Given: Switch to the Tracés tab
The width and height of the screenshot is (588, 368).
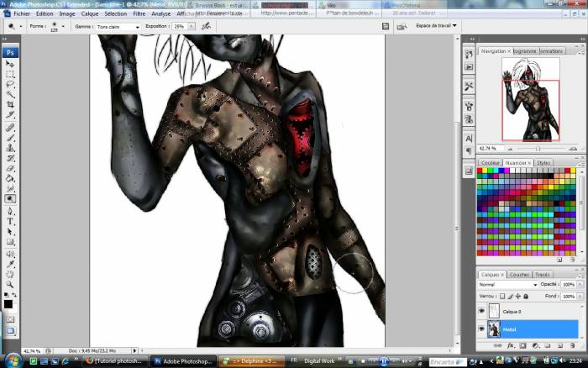Looking at the screenshot, I should 543,275.
